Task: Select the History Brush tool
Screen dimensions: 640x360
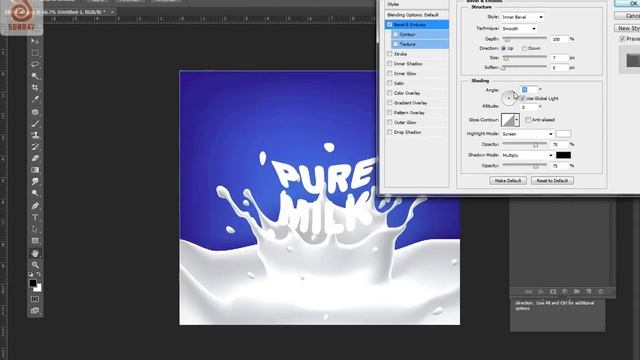Action: pyautogui.click(x=35, y=147)
